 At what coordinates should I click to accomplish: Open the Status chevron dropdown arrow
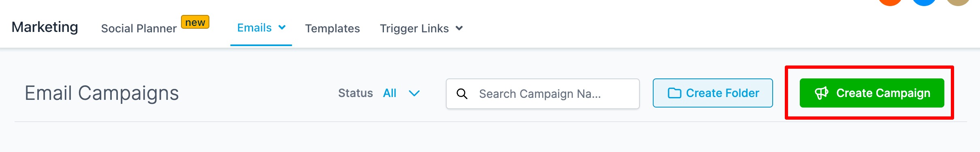pyautogui.click(x=414, y=93)
